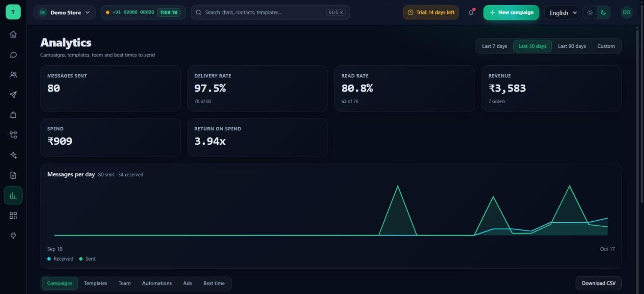Click the Return on Spend 3.94x card
Image resolution: width=644 pixels, height=294 pixels.
click(258, 138)
